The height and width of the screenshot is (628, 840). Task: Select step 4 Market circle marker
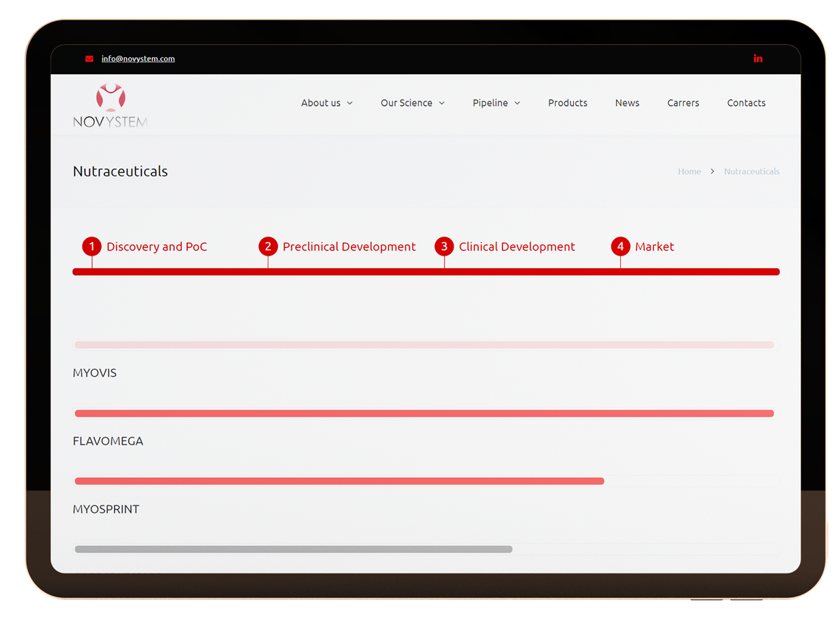coord(620,246)
